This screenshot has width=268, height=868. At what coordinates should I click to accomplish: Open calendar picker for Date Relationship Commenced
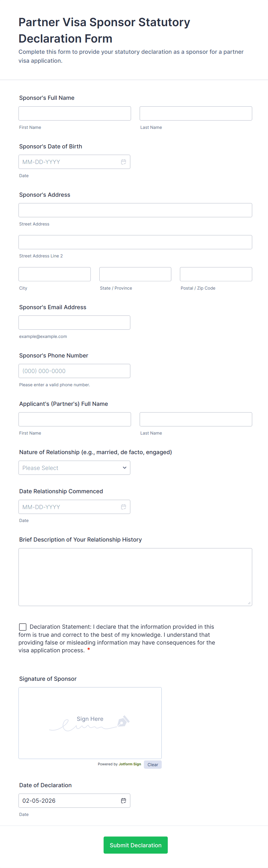pyautogui.click(x=124, y=507)
